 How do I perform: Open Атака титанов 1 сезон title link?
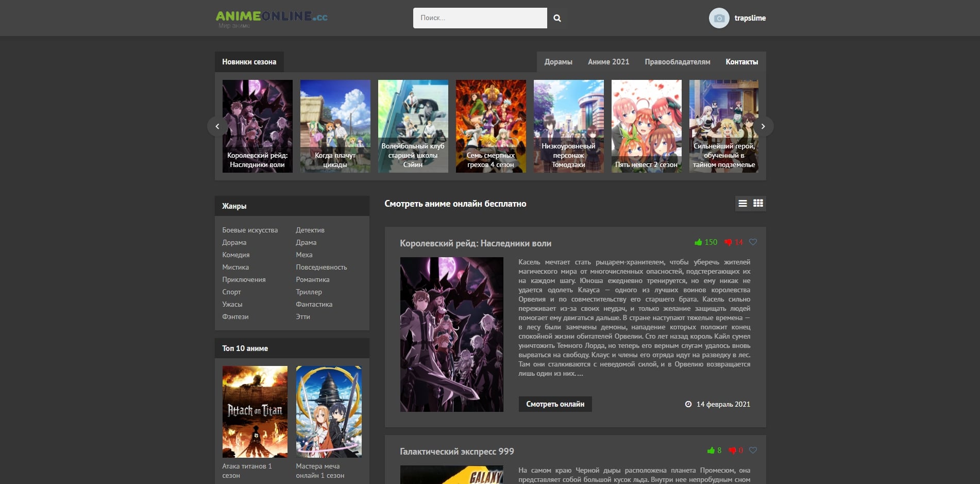(247, 471)
